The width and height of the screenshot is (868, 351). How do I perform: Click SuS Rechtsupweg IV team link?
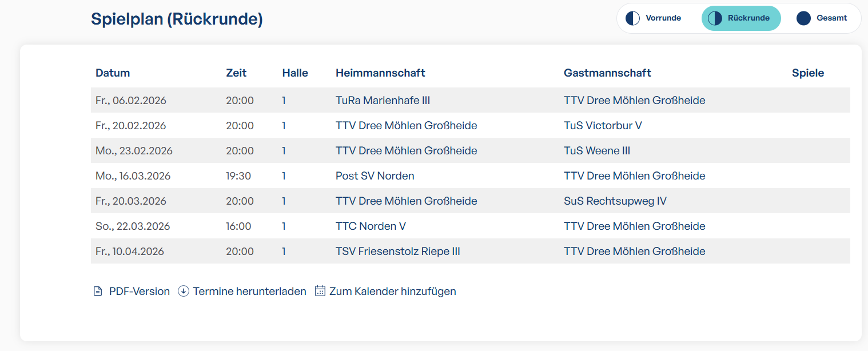pyautogui.click(x=615, y=201)
